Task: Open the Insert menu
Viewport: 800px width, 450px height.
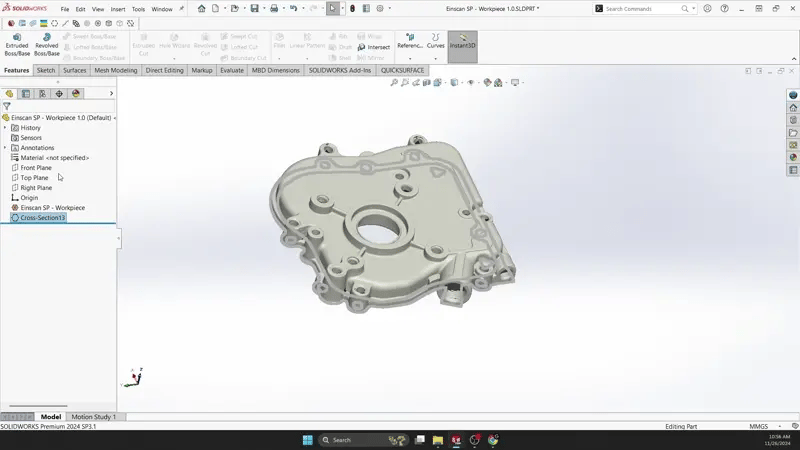Action: pyautogui.click(x=117, y=9)
